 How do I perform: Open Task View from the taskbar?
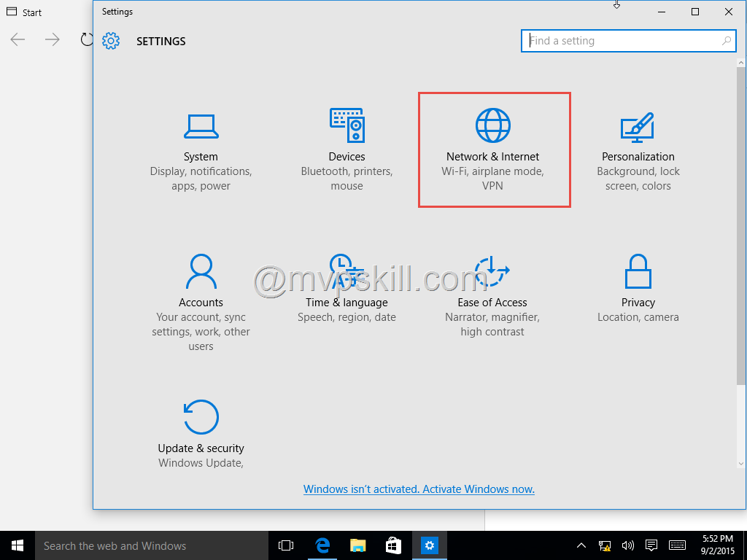286,545
